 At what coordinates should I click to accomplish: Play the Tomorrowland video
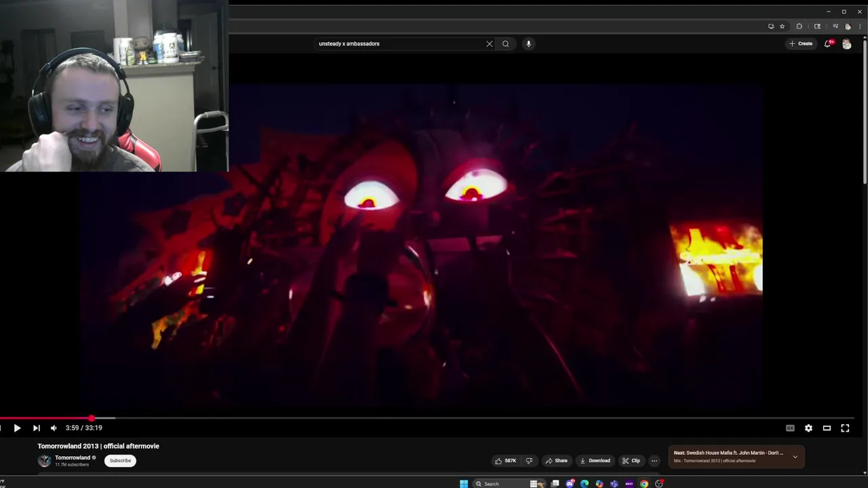pos(17,428)
